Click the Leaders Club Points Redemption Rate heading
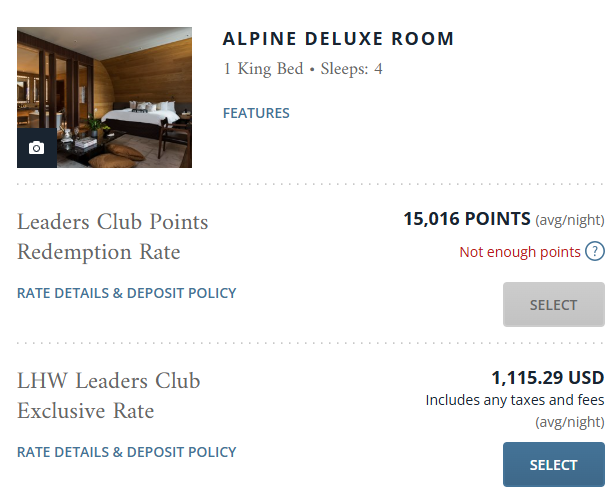612x502 pixels. click(x=112, y=237)
